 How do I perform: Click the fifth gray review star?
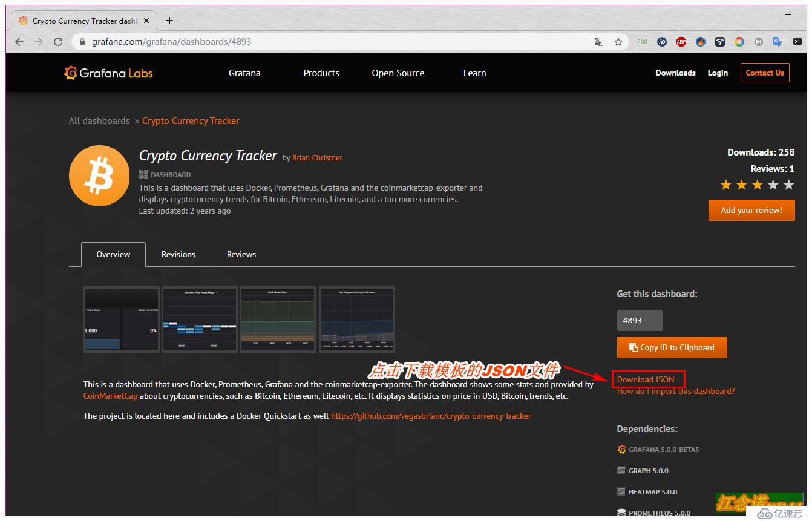point(789,185)
